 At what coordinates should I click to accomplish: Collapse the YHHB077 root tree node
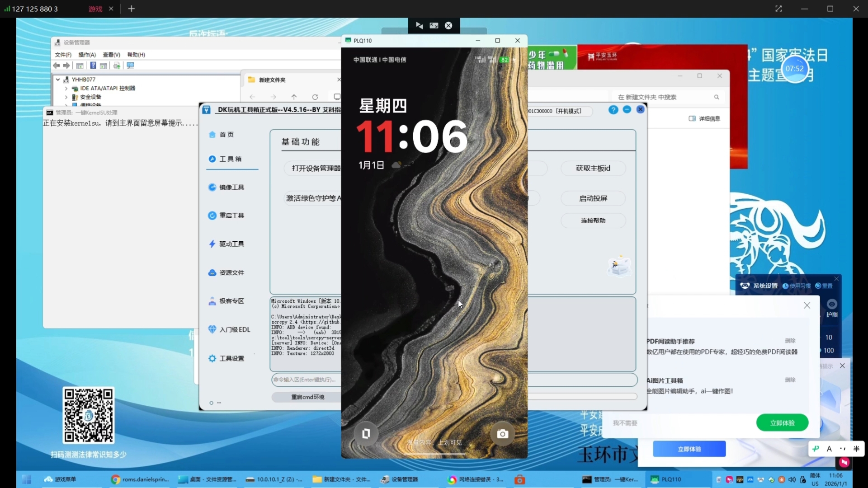coord(58,80)
